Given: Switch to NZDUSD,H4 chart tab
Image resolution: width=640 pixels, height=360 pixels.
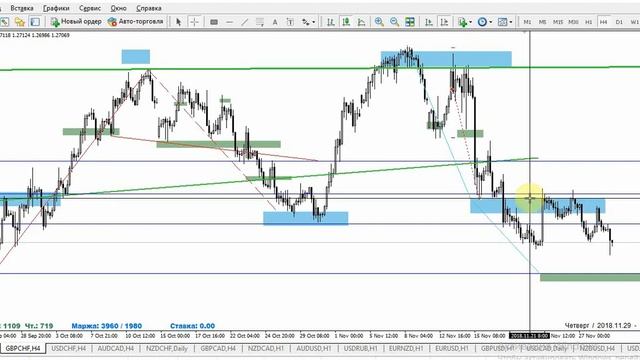Looking at the screenshot, I should tap(597, 349).
